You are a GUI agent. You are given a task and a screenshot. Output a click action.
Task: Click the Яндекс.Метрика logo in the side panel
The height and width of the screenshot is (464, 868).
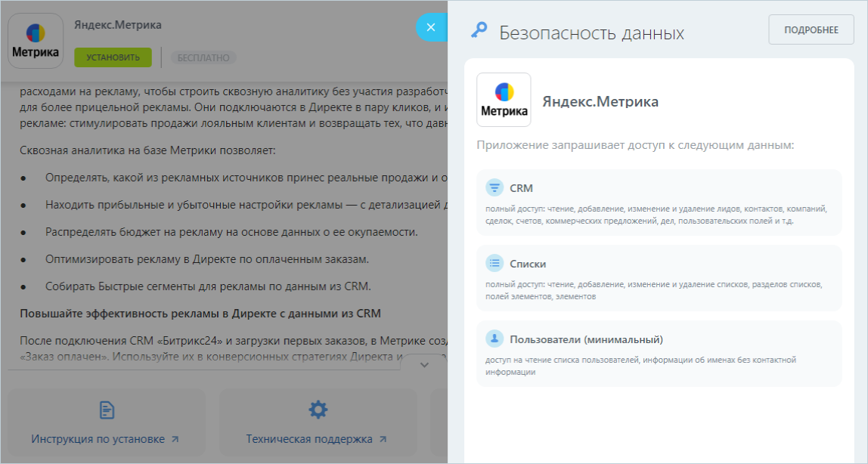click(504, 100)
